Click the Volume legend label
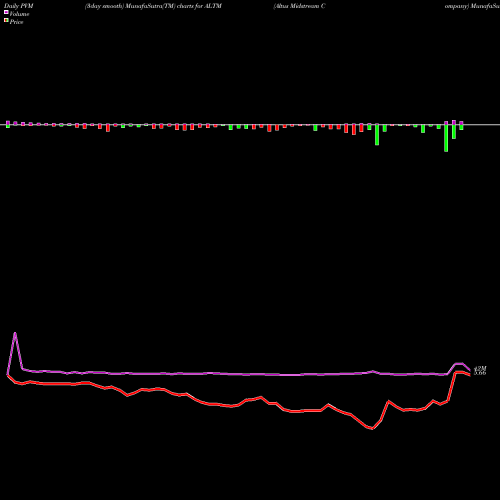This screenshot has height=500, width=500. point(19,14)
